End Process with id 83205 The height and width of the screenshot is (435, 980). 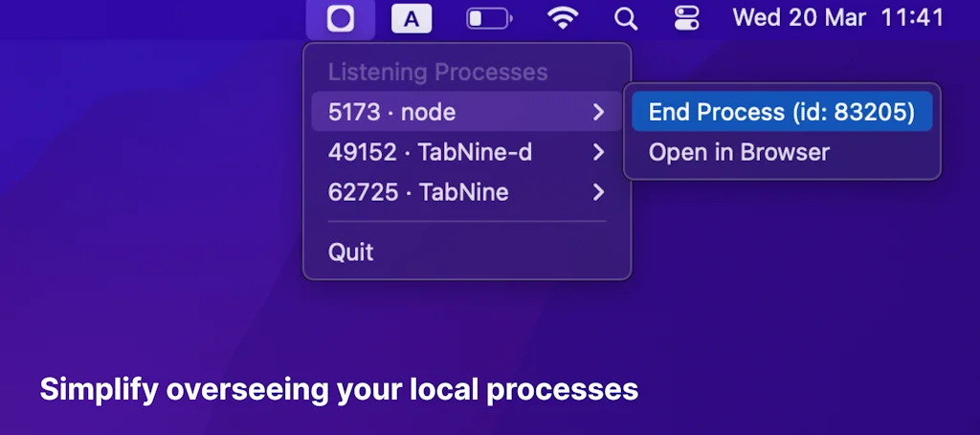tap(782, 112)
